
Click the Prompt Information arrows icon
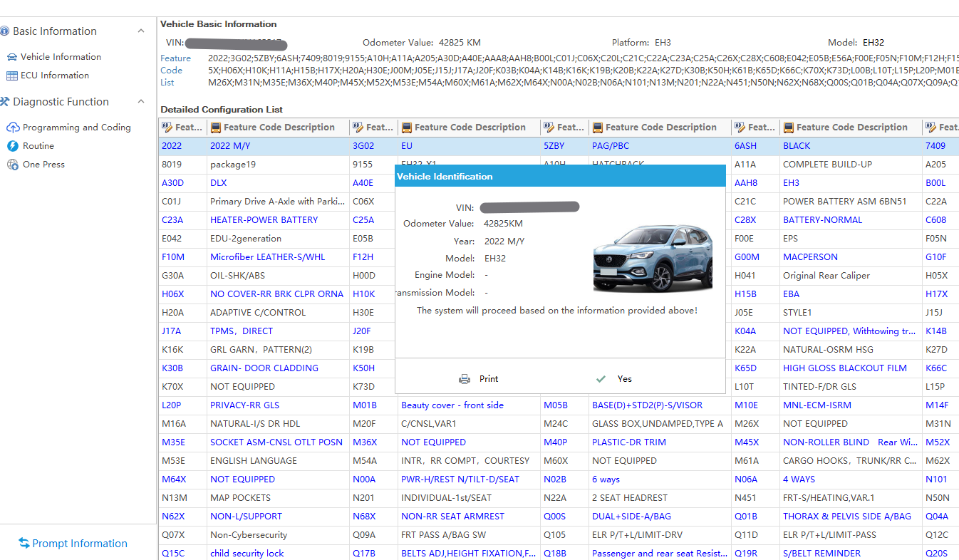pos(24,544)
